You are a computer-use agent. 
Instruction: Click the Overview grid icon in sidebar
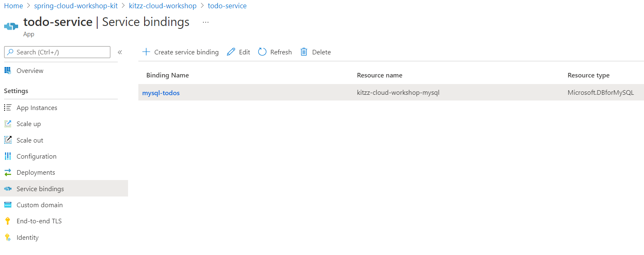tap(8, 70)
